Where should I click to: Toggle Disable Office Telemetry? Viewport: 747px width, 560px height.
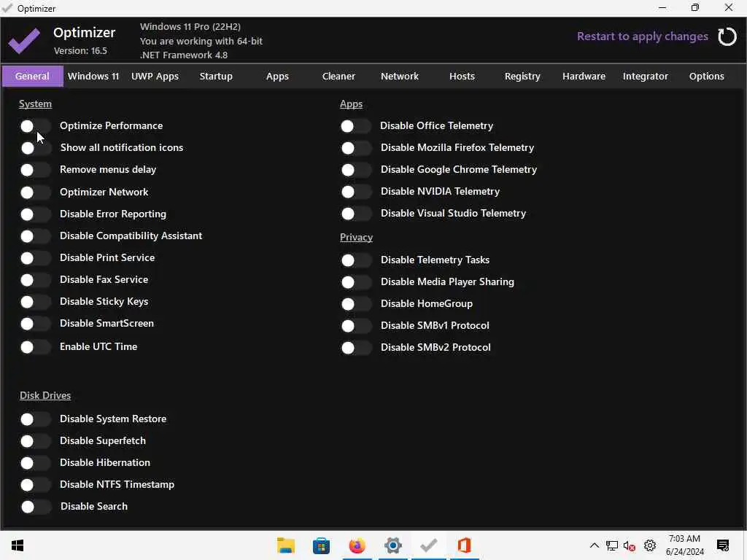click(x=356, y=126)
